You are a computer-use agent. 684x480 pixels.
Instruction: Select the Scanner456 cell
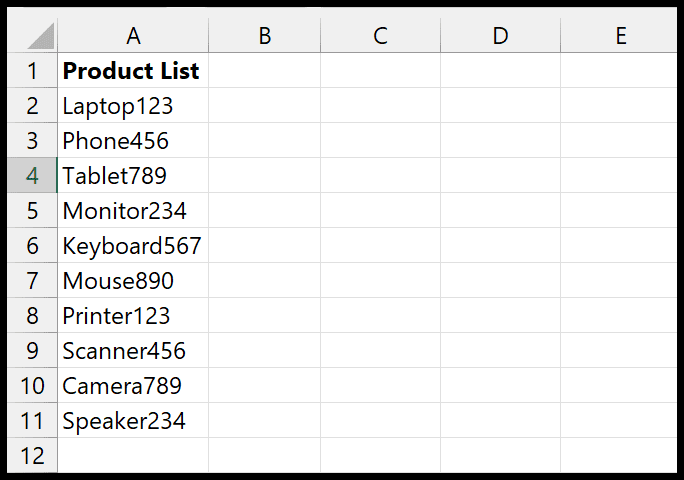click(x=133, y=350)
